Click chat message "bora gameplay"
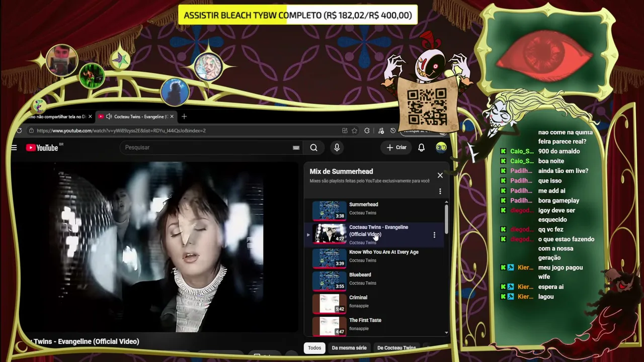The image size is (644, 362). pyautogui.click(x=558, y=201)
